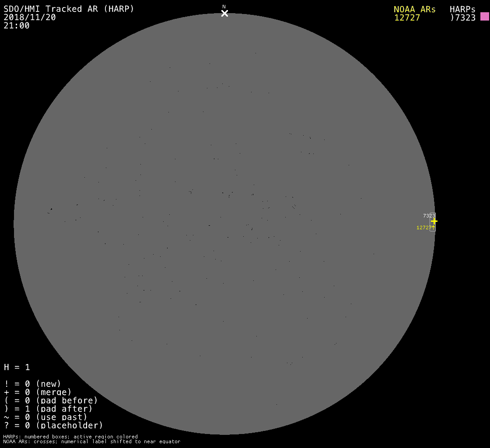490x448 pixels.
Task: Click the yellow cross marking NOAA AR 12727
Action: point(434,221)
